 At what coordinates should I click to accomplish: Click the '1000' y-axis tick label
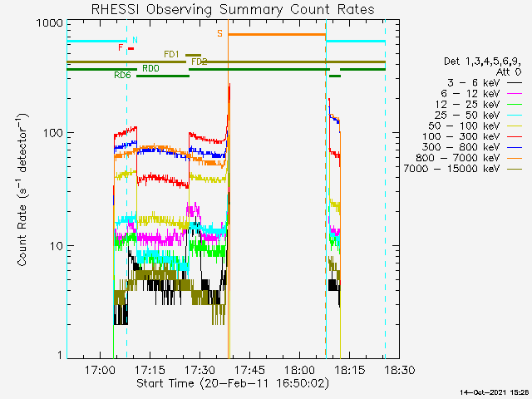point(50,23)
